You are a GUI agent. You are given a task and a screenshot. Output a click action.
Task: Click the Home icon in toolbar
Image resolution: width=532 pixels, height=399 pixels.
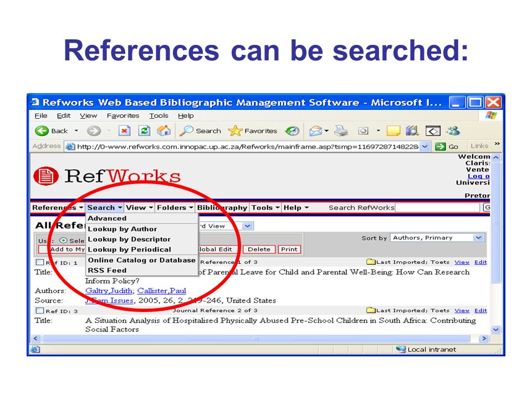[x=164, y=131]
